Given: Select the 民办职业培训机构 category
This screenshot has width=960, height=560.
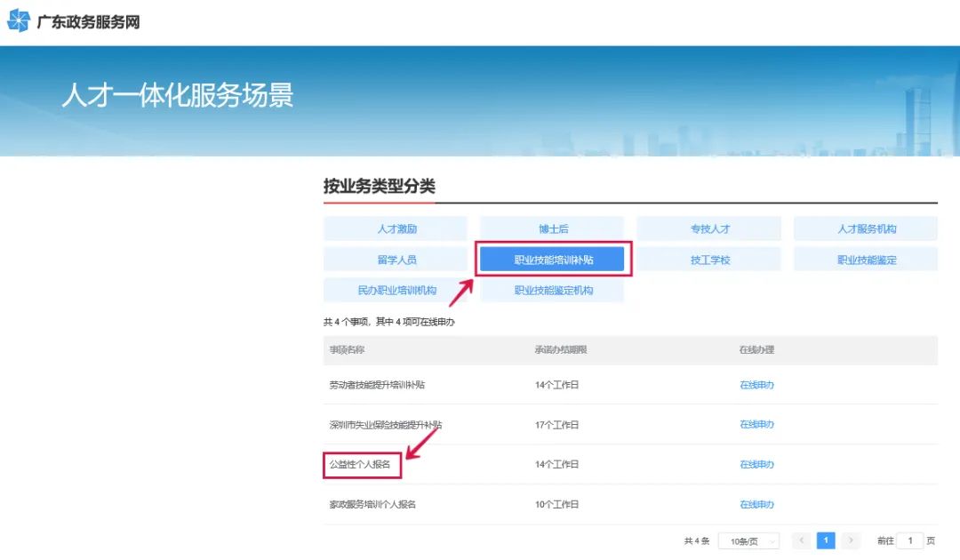Looking at the screenshot, I should pos(396,290).
